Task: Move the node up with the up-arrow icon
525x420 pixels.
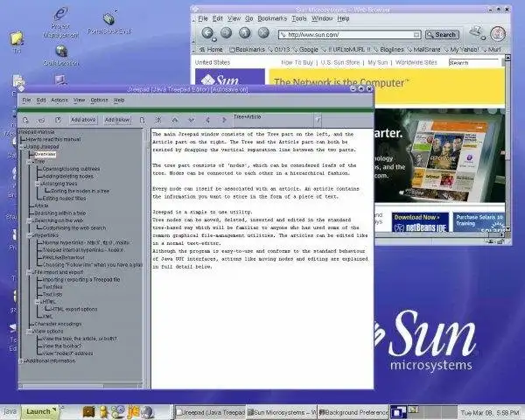Action: tap(175, 120)
